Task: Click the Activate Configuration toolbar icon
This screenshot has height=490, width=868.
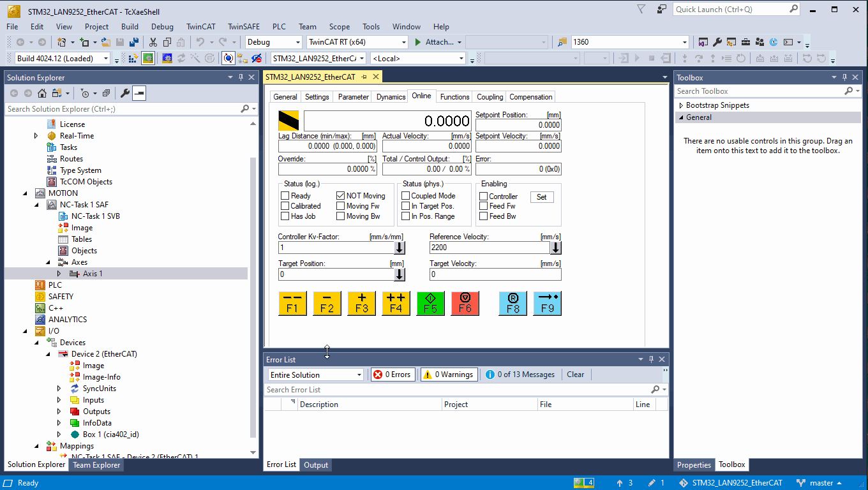Action: pyautogui.click(x=133, y=58)
